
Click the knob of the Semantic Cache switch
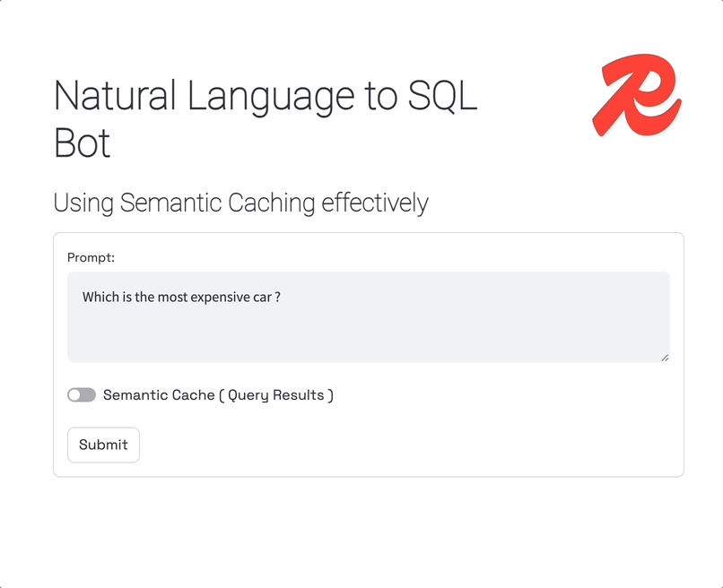[75, 395]
